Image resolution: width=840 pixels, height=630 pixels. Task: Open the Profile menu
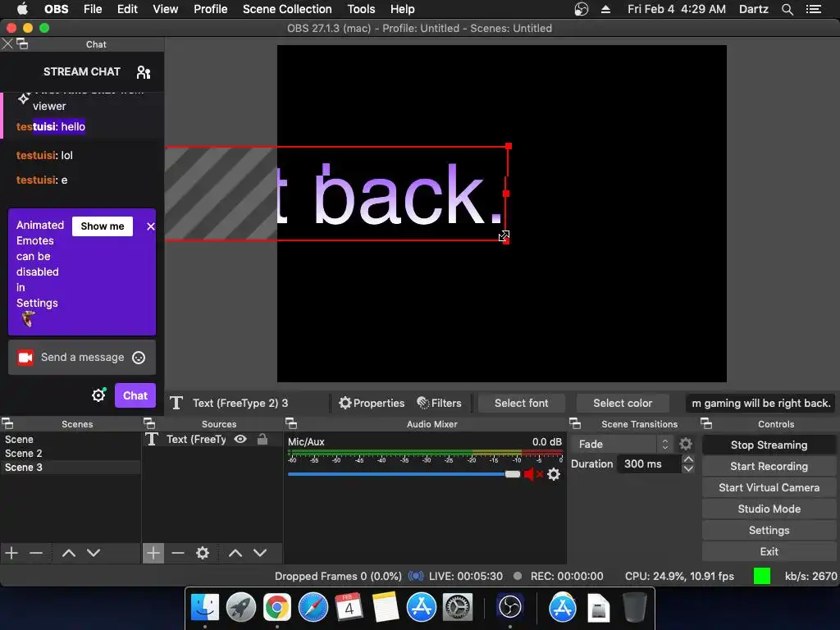click(211, 9)
